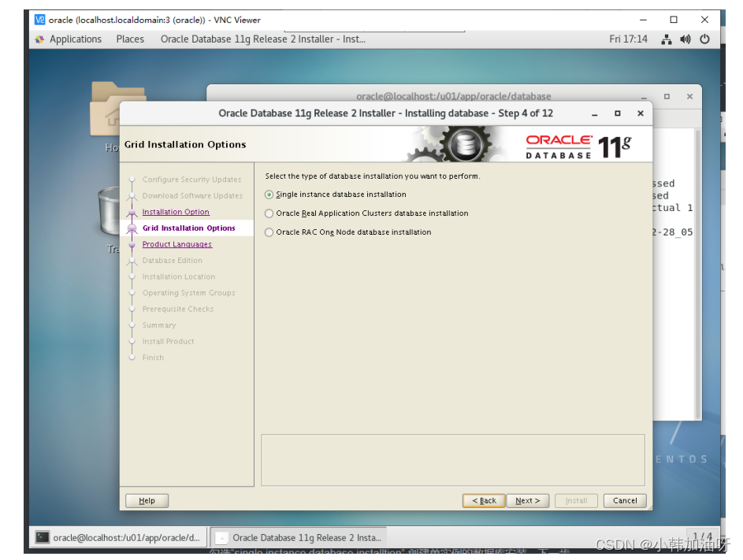
Task: Maximize the Oracle installer dialog
Action: point(618,113)
